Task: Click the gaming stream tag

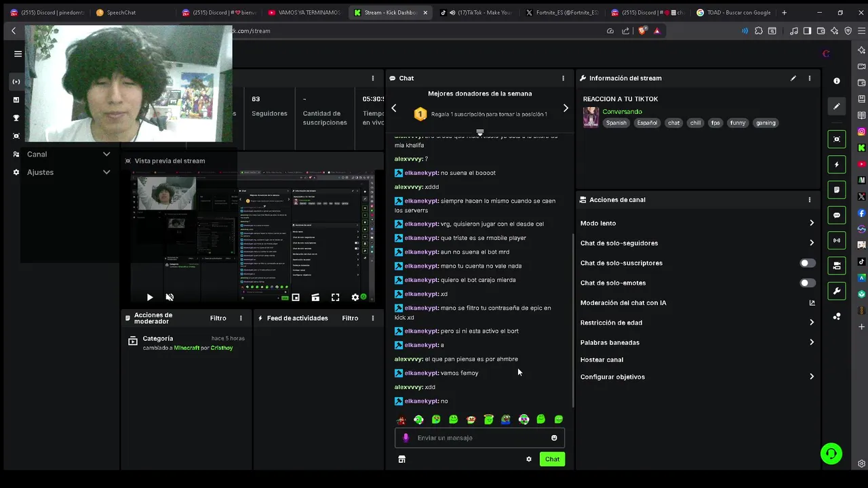Action: [x=766, y=123]
